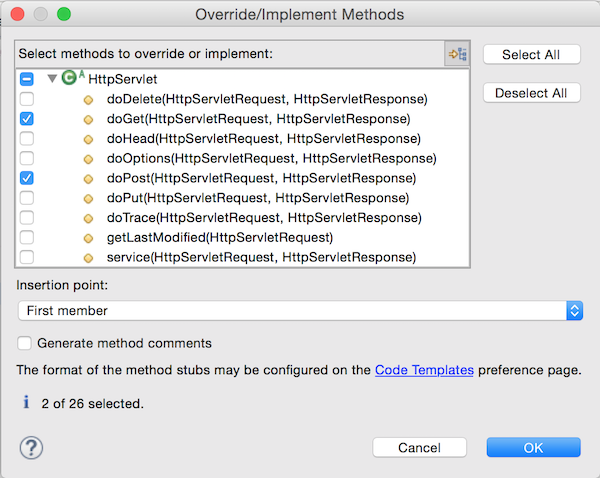Image resolution: width=600 pixels, height=478 pixels.
Task: Confirm the dialog with OK
Action: pyautogui.click(x=533, y=447)
